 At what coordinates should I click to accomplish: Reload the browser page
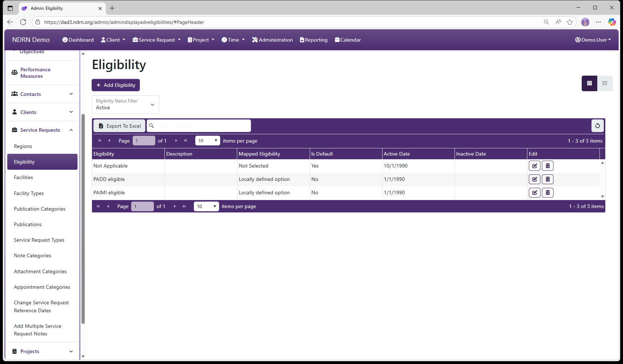[x=23, y=22]
